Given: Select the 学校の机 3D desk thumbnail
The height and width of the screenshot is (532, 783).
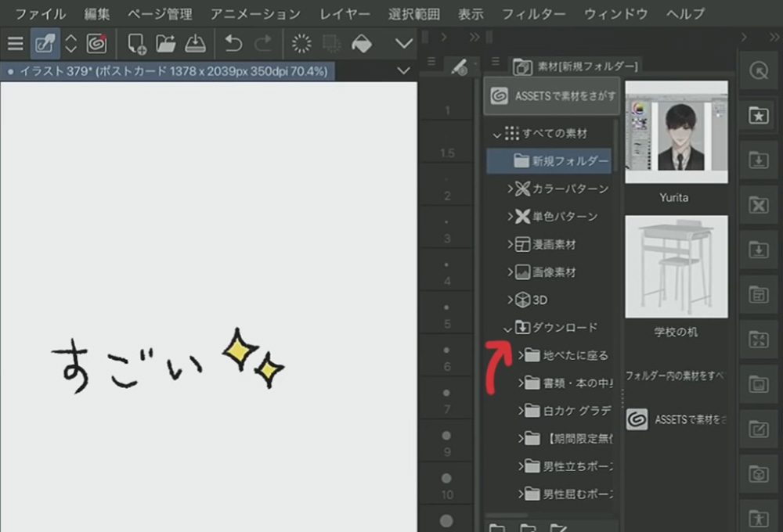Looking at the screenshot, I should click(x=676, y=266).
